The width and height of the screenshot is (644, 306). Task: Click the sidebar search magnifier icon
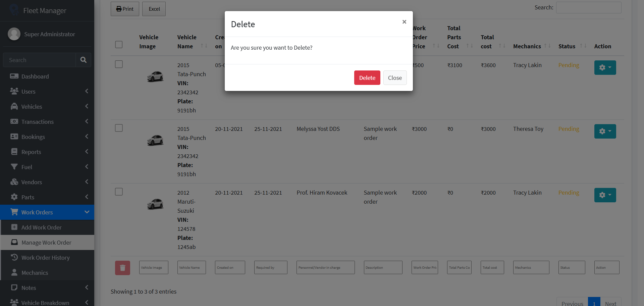click(x=83, y=60)
